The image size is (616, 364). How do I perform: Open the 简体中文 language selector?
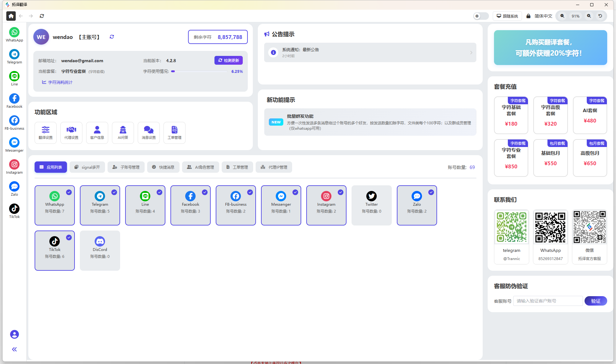[543, 16]
